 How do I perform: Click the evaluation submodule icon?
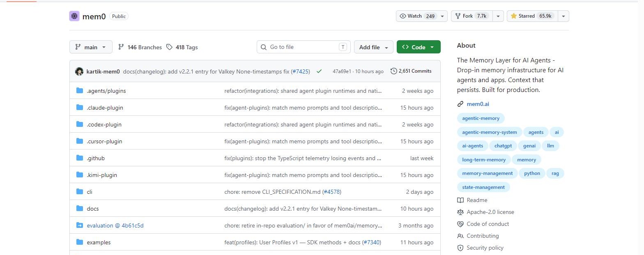coord(80,225)
